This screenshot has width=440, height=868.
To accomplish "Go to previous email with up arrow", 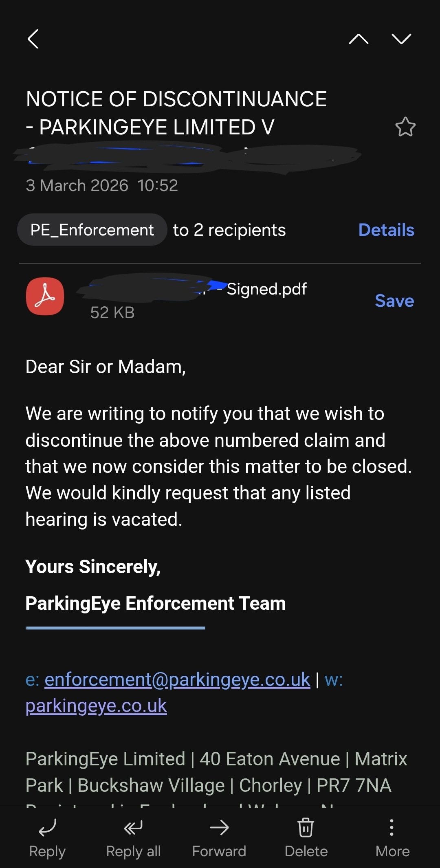I will pyautogui.click(x=359, y=39).
